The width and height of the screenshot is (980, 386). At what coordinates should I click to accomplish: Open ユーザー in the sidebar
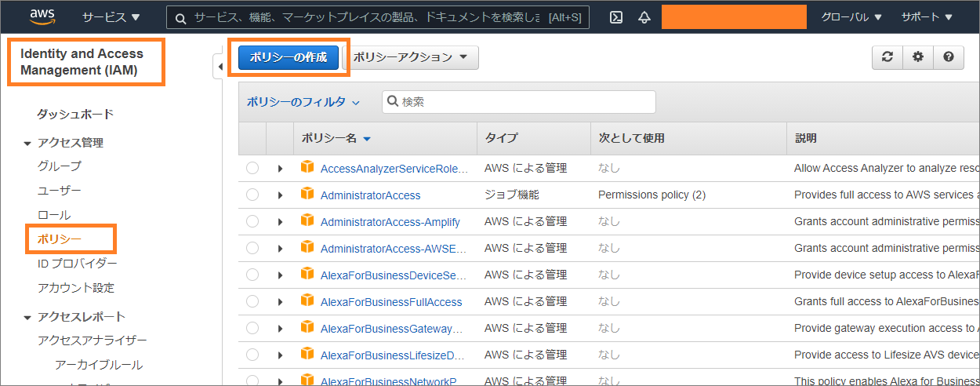(x=59, y=191)
